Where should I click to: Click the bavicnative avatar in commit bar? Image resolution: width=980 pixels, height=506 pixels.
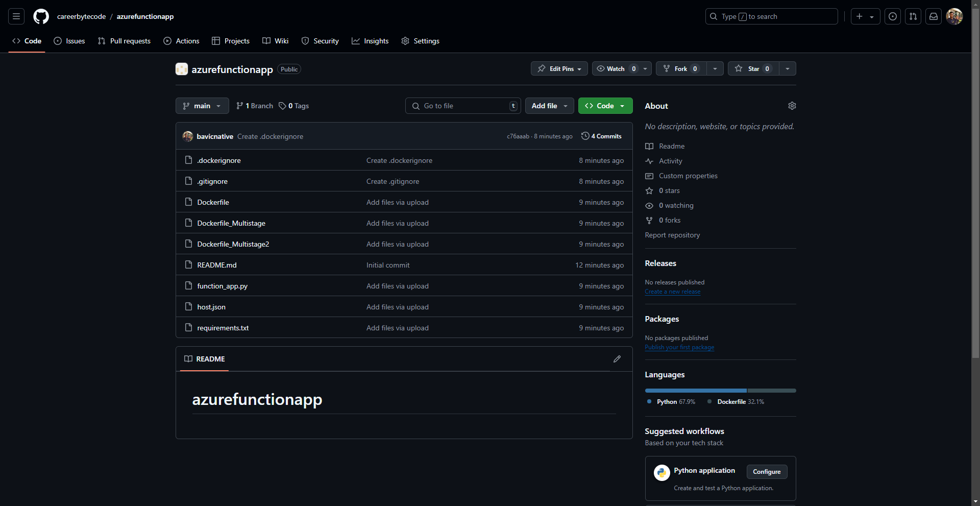(x=188, y=136)
